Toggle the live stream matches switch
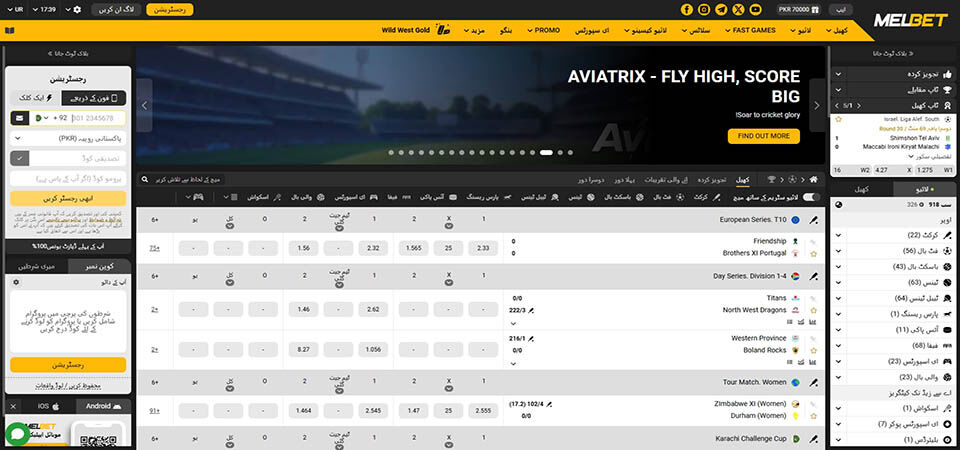Screen dimensions: 960x450 [x=811, y=197]
